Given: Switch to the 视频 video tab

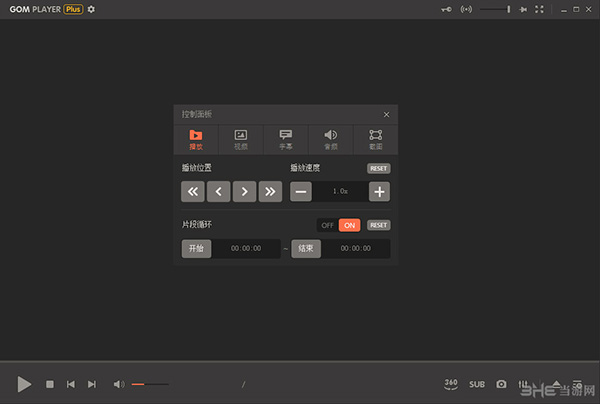Looking at the screenshot, I should point(241,140).
